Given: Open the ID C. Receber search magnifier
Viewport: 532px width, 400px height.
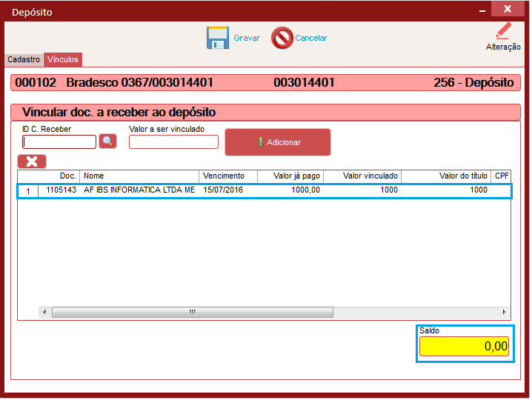Looking at the screenshot, I should (x=108, y=141).
